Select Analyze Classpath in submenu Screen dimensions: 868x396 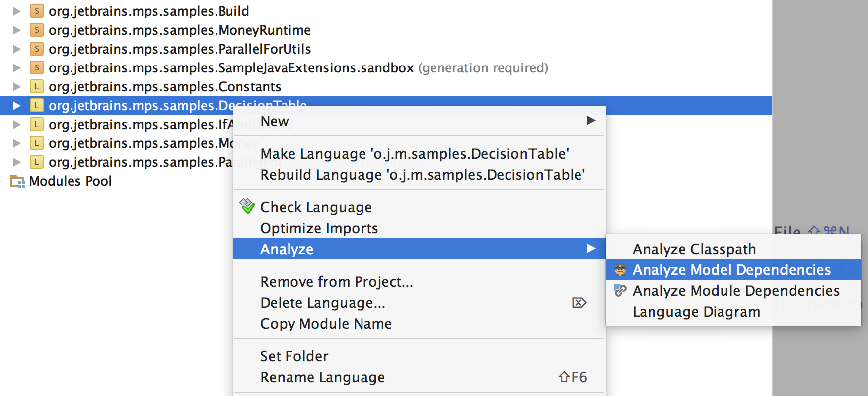point(694,249)
